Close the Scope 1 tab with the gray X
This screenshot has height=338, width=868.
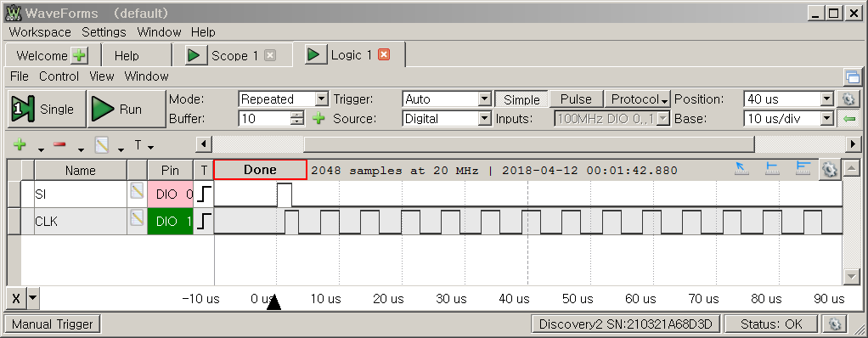tap(269, 55)
